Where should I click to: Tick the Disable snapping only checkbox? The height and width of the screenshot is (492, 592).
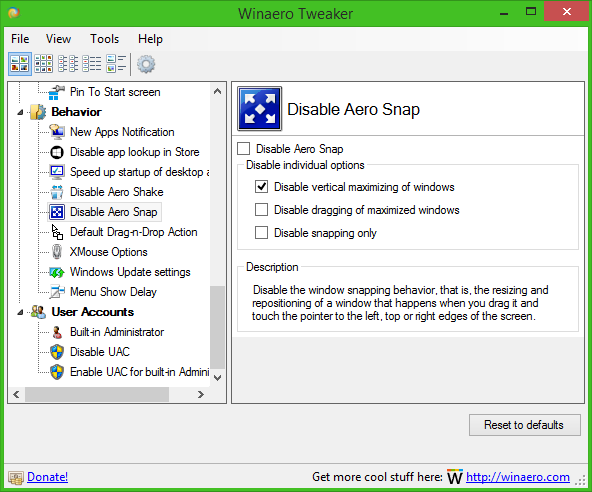point(261,233)
